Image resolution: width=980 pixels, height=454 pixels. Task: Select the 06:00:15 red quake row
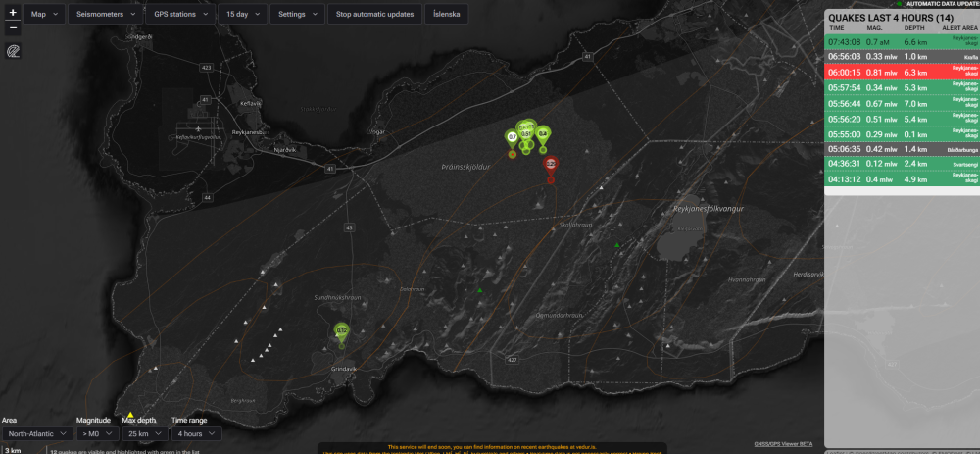coord(901,72)
